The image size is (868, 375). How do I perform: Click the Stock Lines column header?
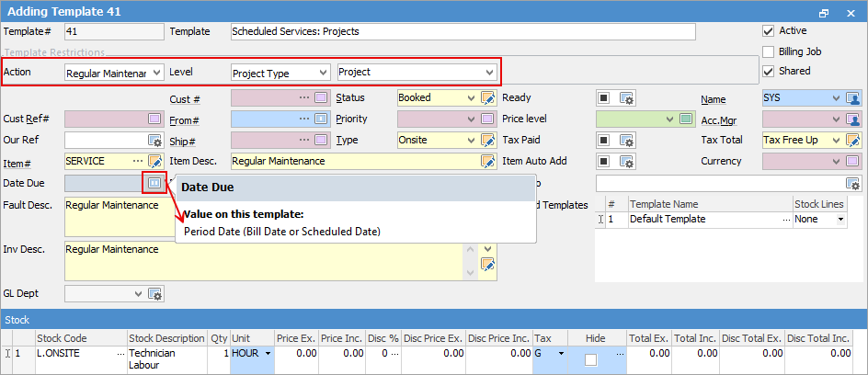[x=819, y=205]
